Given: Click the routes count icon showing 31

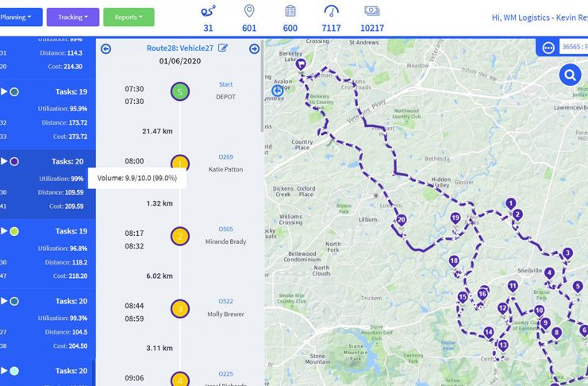Looking at the screenshot, I should [208, 11].
